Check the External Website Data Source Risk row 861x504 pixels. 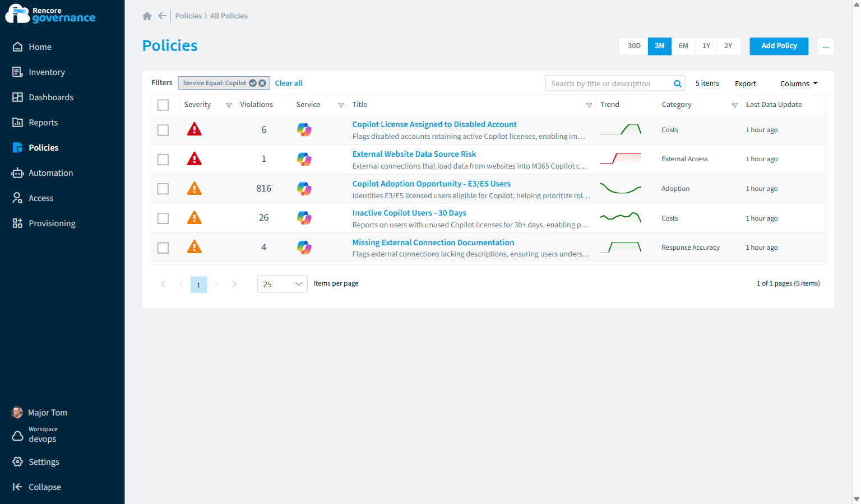coord(163,160)
